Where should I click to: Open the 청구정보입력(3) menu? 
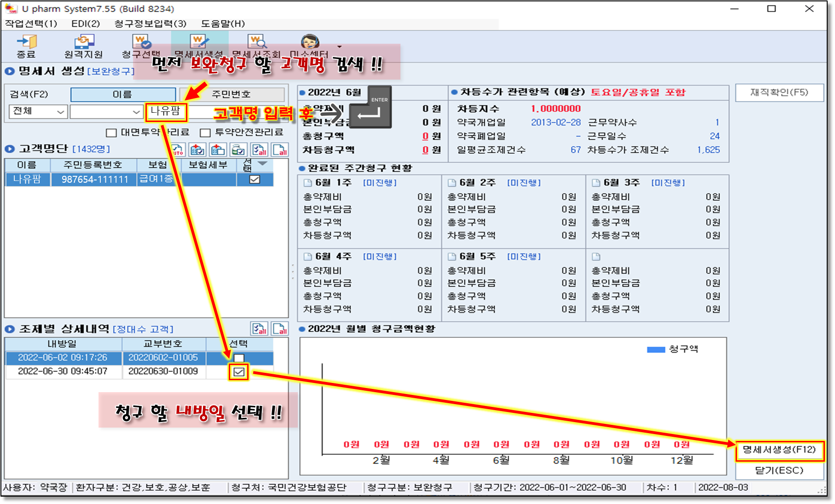[150, 23]
